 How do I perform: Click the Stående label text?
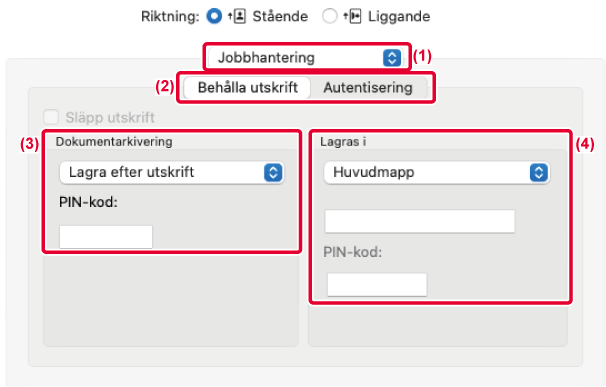tap(280, 16)
